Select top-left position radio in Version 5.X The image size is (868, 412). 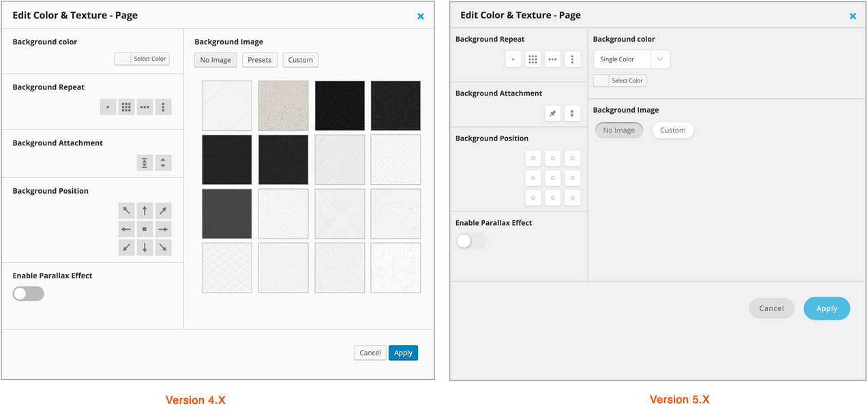pos(533,158)
